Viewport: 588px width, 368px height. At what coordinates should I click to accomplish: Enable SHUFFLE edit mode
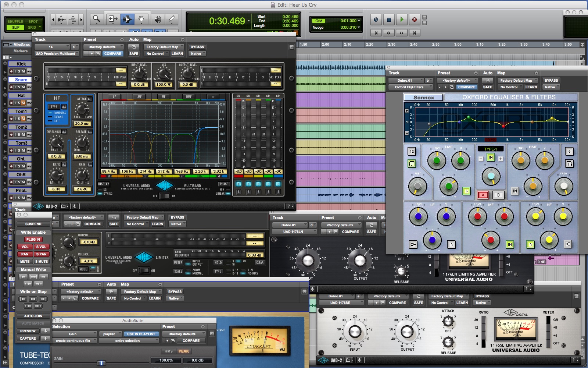15,21
